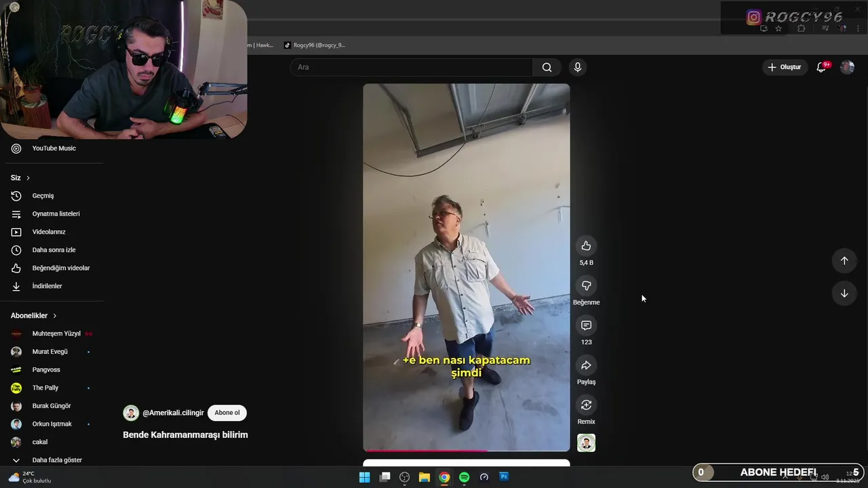Open the Remix option
The height and width of the screenshot is (488, 868).
586,405
